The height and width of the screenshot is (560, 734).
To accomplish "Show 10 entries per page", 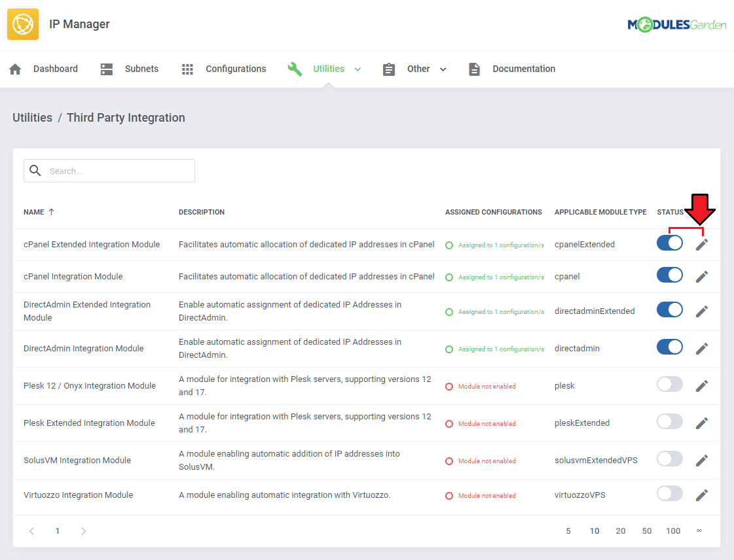I will click(x=595, y=531).
